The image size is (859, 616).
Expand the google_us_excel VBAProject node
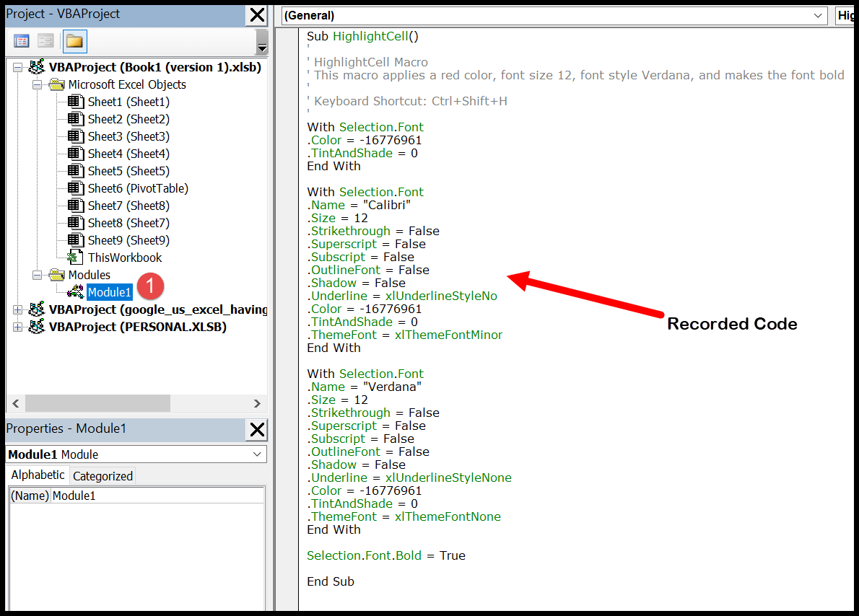[19, 309]
